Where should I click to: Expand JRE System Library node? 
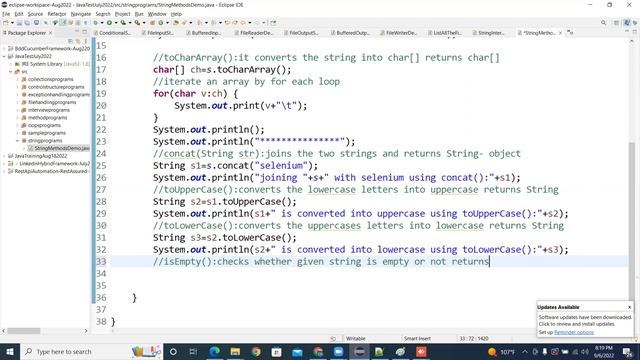pyautogui.click(x=11, y=64)
